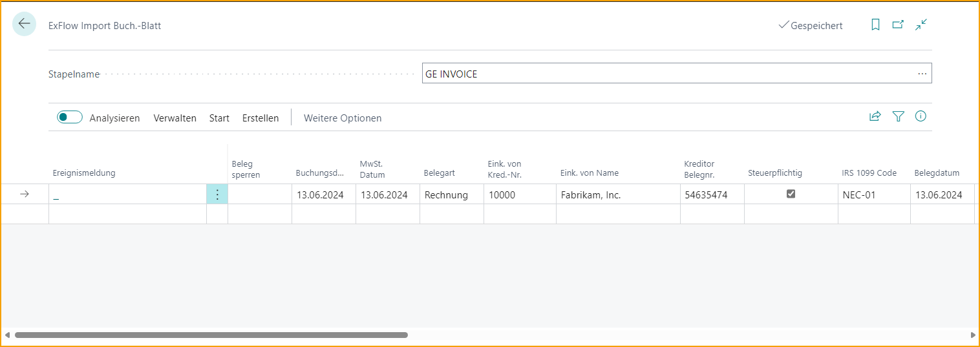Open page in new window icon
The height and width of the screenshot is (347, 980).
tap(898, 25)
